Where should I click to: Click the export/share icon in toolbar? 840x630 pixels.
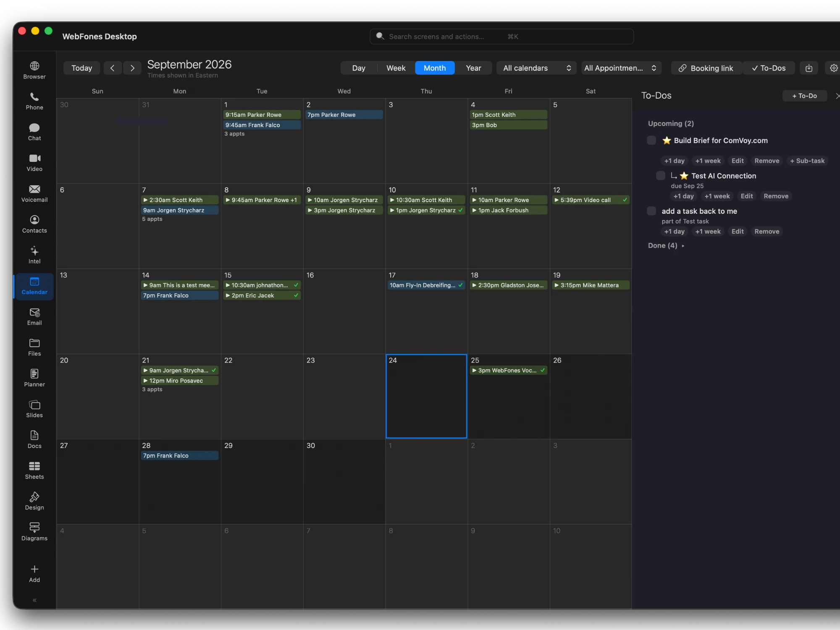coord(809,68)
